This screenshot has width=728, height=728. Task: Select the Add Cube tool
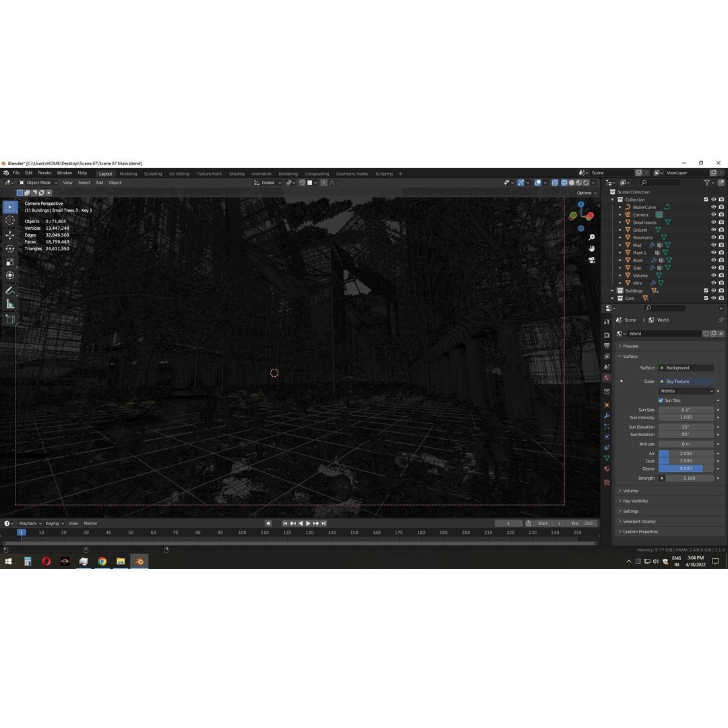tap(9, 319)
